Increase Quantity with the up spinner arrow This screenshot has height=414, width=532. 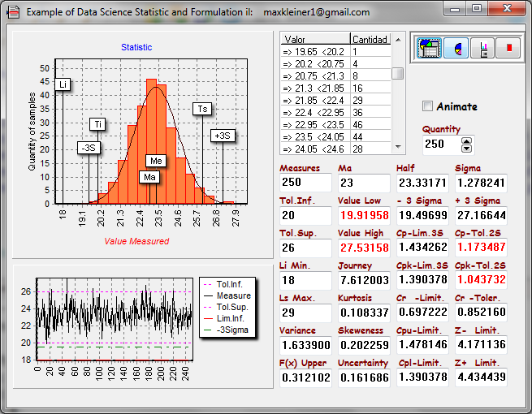(x=466, y=140)
